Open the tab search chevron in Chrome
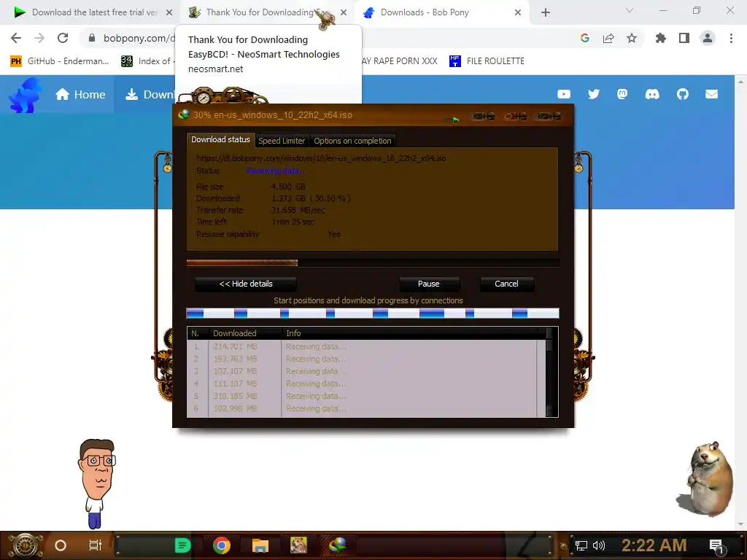747x560 pixels. coord(630,10)
